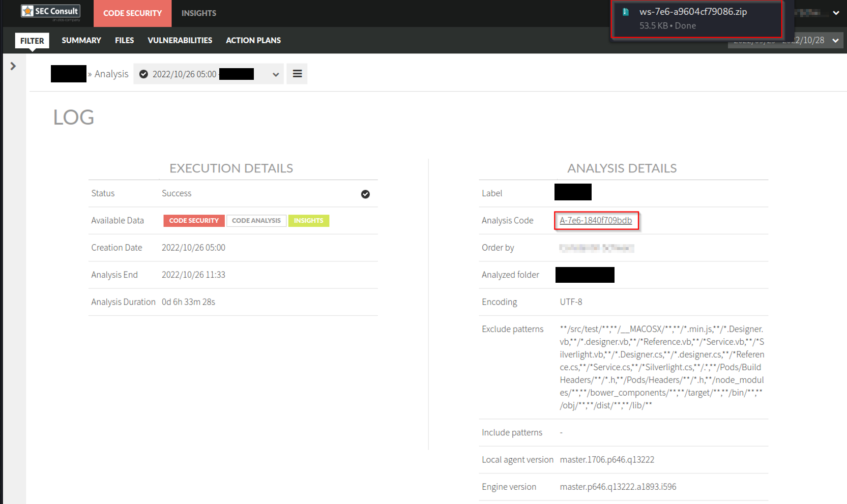The width and height of the screenshot is (847, 504).
Task: Switch to the CODE SECURITY top tab
Action: pyautogui.click(x=132, y=13)
